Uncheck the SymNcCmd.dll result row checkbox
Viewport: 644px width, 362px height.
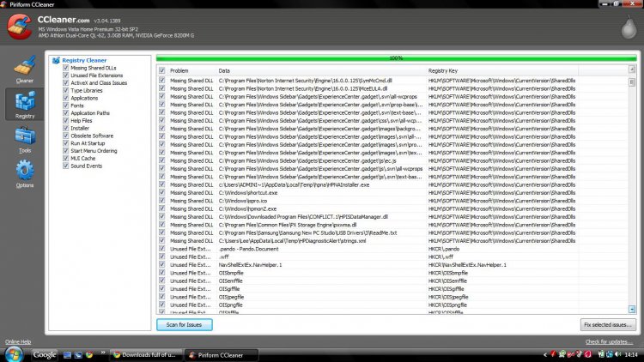pyautogui.click(x=161, y=81)
